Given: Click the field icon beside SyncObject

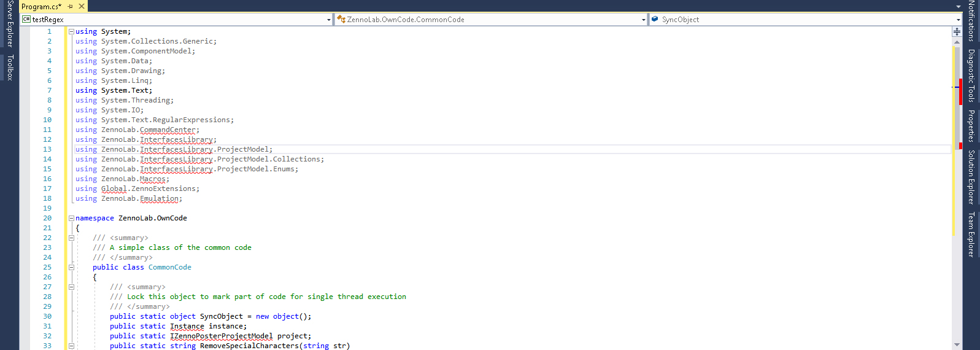Looking at the screenshot, I should 655,20.
